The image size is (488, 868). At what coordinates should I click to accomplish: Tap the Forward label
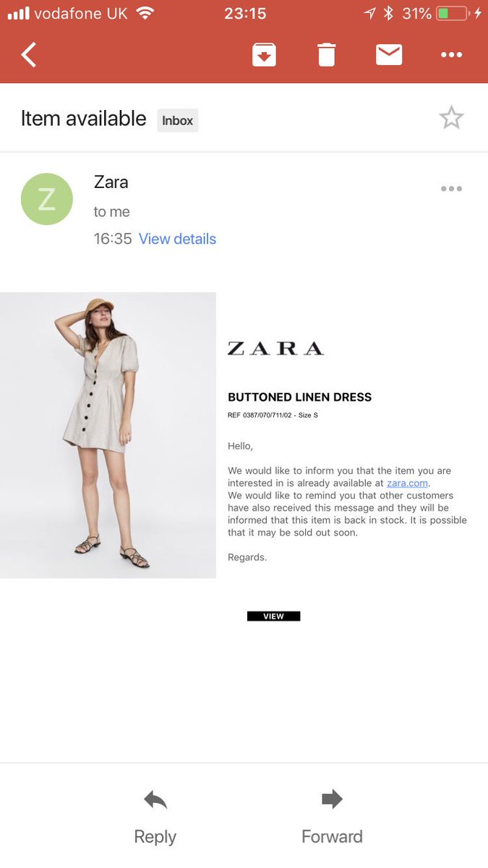point(332,837)
